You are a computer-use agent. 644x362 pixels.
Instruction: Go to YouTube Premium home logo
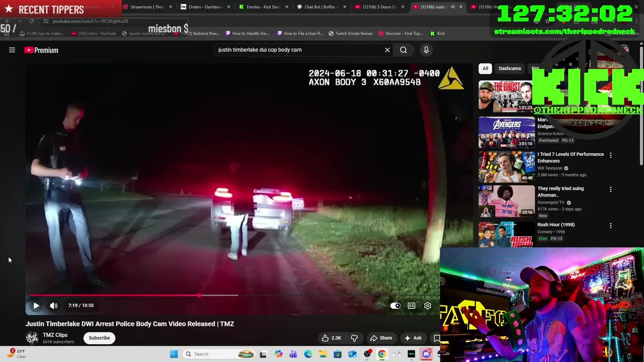[41, 50]
